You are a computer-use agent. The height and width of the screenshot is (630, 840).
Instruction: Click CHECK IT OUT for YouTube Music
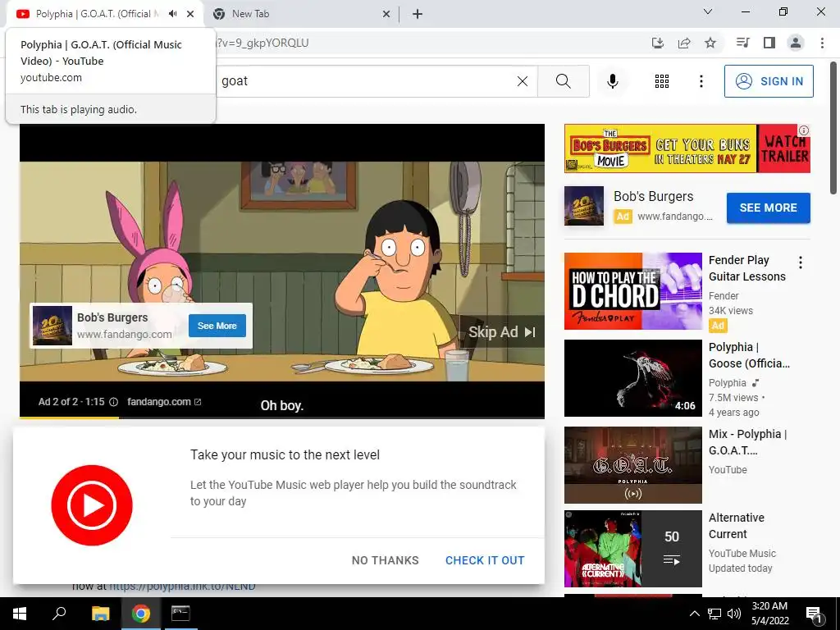point(485,560)
